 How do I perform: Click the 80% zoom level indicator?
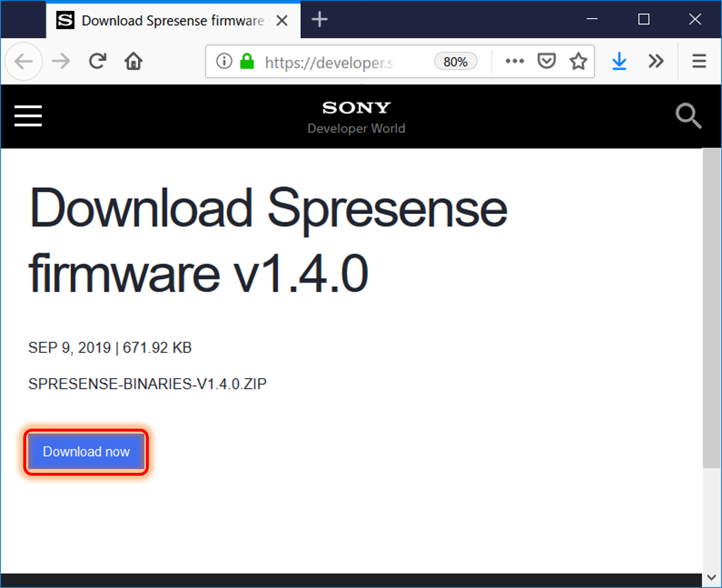[455, 61]
